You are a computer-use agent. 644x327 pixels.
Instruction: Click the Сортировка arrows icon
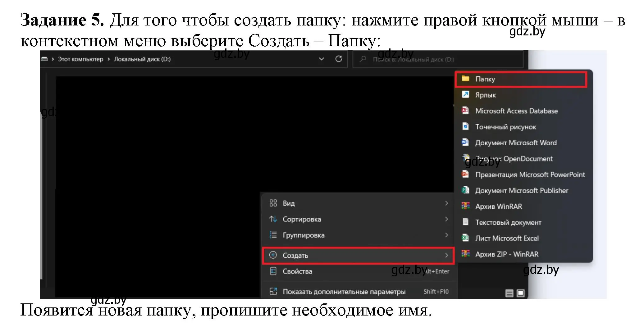tap(273, 219)
